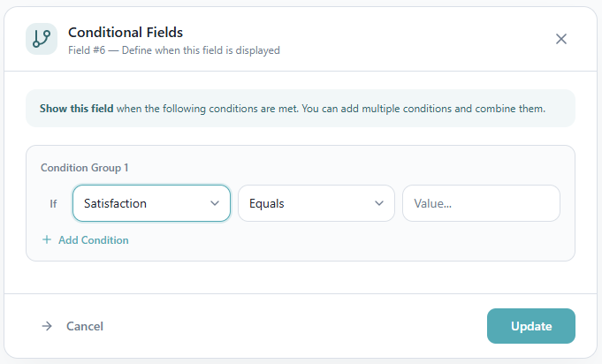Click the plus icon for Add Condition
The image size is (602, 364).
coord(46,239)
